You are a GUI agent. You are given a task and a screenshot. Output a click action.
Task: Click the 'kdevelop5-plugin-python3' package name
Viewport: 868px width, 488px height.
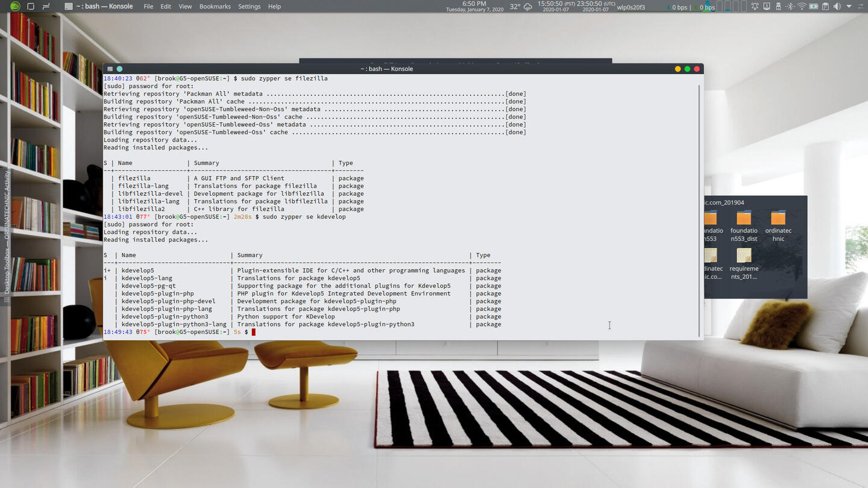click(165, 317)
